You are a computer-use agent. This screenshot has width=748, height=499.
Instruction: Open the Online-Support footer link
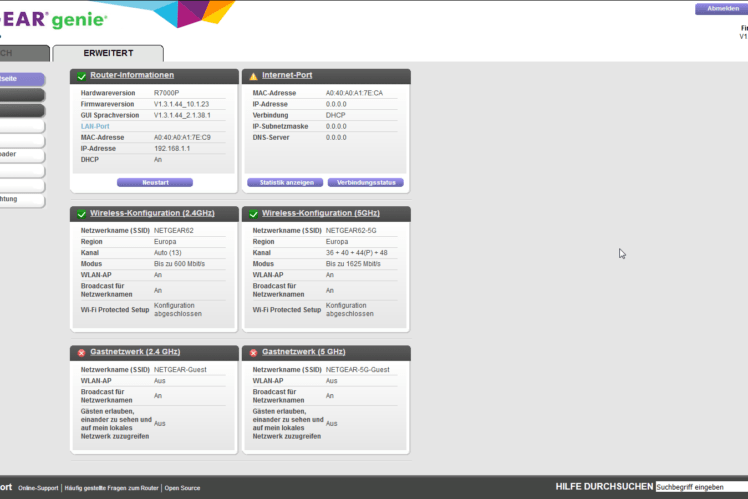click(38, 488)
